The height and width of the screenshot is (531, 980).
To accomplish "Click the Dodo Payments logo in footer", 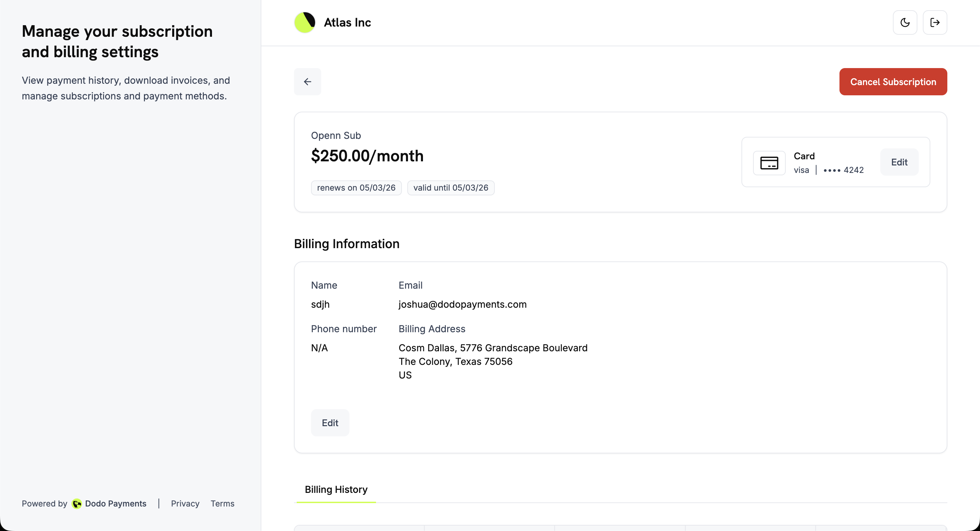I will point(77,503).
